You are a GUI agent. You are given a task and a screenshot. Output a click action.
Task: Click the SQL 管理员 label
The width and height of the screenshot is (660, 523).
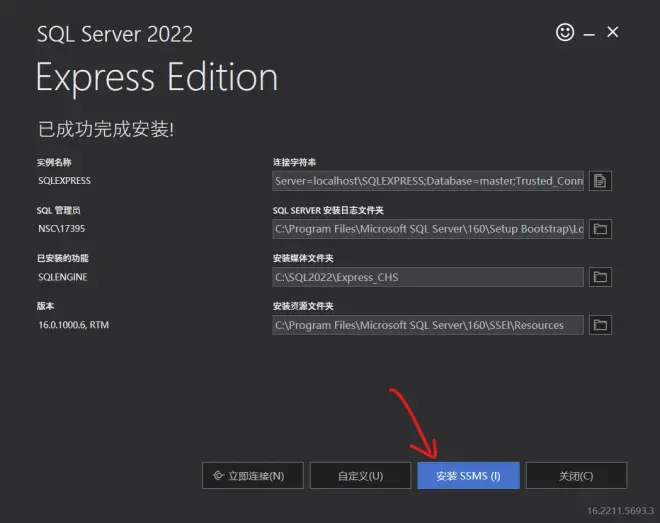(x=59, y=210)
